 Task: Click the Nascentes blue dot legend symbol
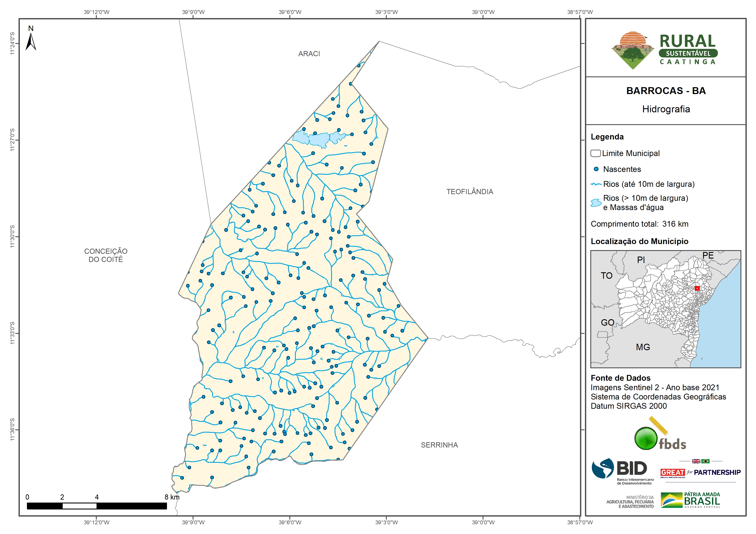pyautogui.click(x=596, y=169)
